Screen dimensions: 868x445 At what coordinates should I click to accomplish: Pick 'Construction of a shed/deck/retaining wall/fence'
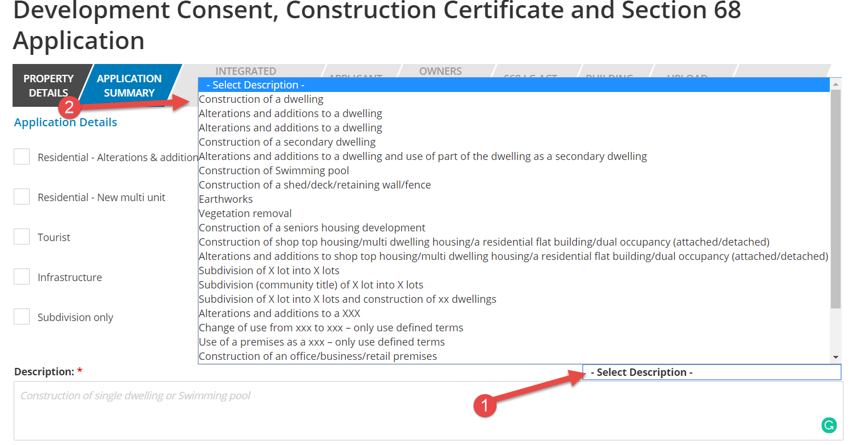pos(514,185)
